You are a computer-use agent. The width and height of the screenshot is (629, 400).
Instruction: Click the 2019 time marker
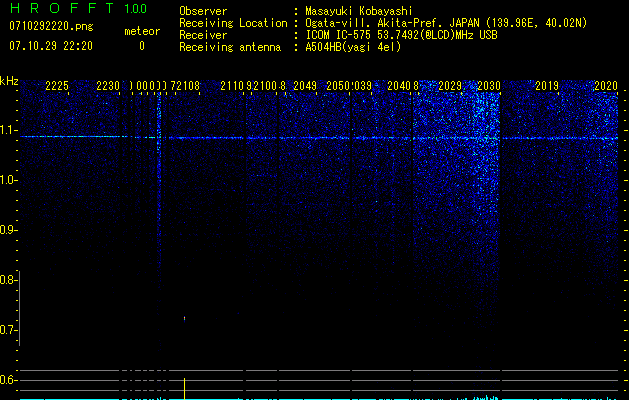tap(547, 86)
